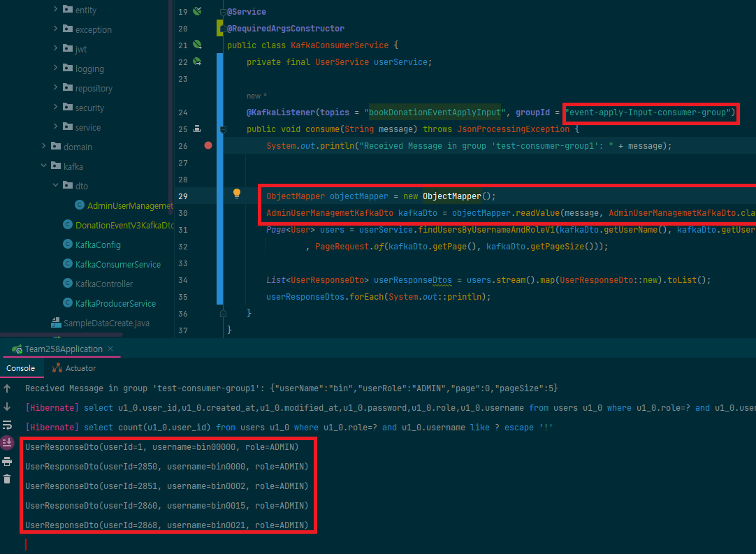Expand the exception folder
Image resolution: width=756 pixels, height=554 pixels.
pos(55,29)
